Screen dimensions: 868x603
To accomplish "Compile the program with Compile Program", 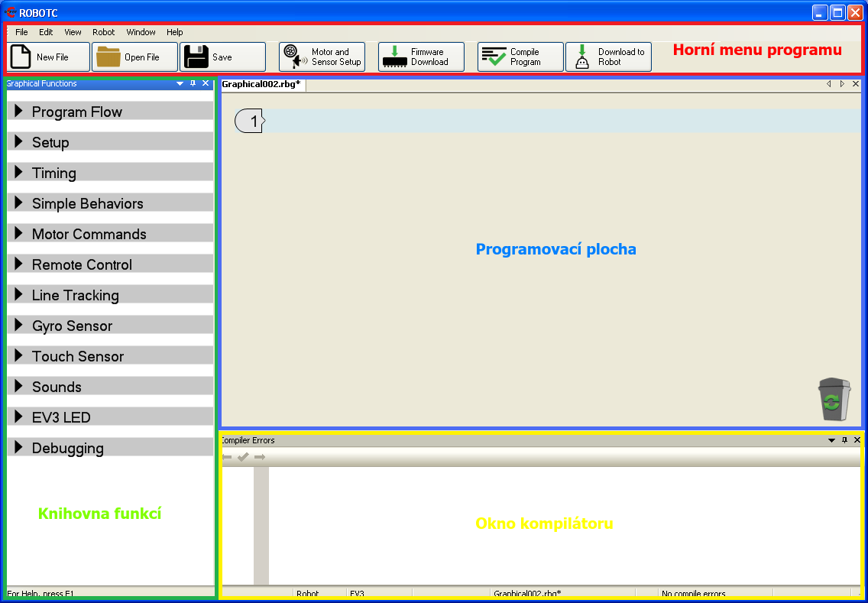I will coord(520,57).
